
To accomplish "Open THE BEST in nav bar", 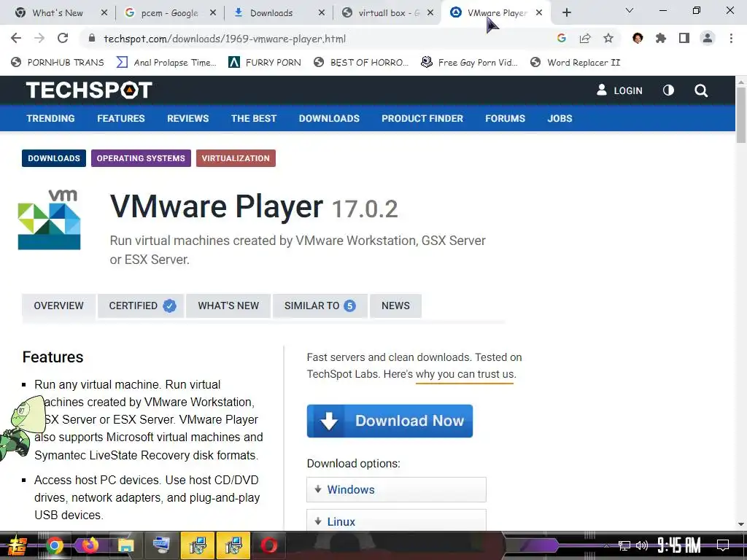I will pos(253,118).
